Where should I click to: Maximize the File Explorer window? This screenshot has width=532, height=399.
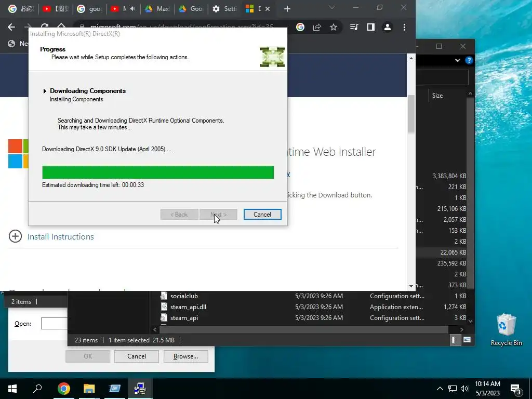coord(439,46)
